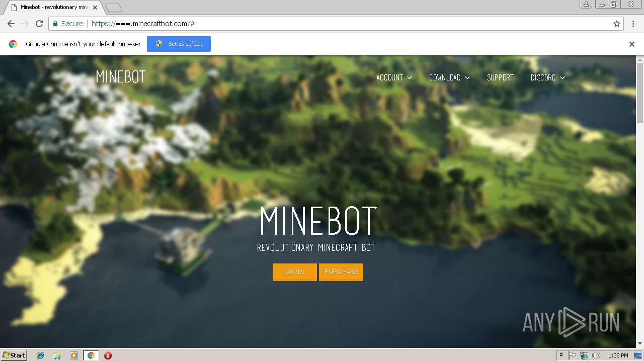Open the Windows Start menu
The width and height of the screenshot is (644, 362).
(x=14, y=355)
